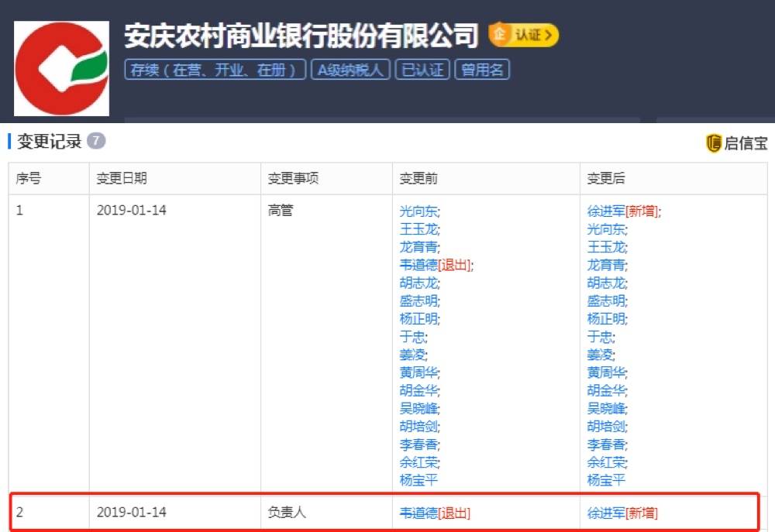775x532 pixels.
Task: Open the 胡志龙 name link
Action: [x=420, y=283]
